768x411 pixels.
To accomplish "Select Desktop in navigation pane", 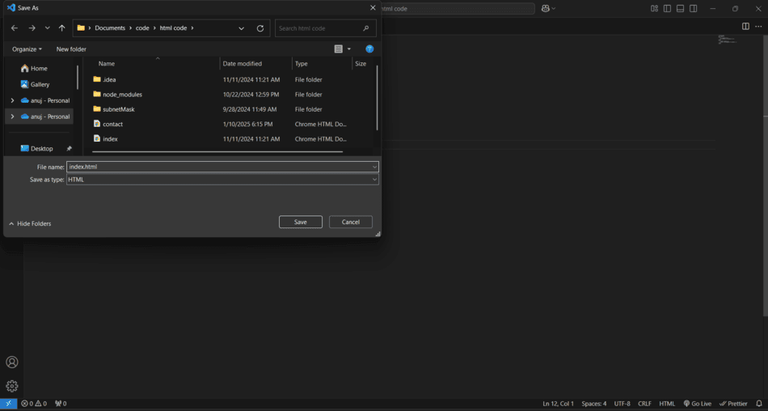I will coord(37,148).
